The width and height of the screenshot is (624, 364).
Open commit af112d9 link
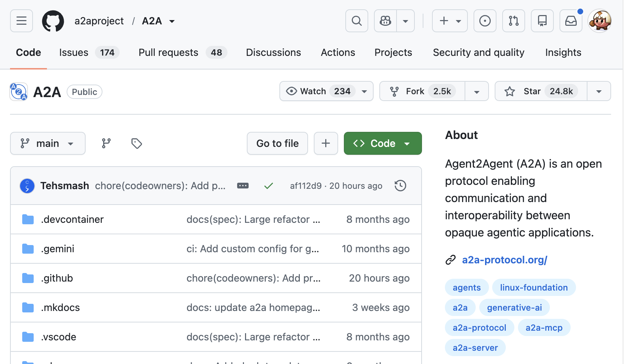coord(306,186)
